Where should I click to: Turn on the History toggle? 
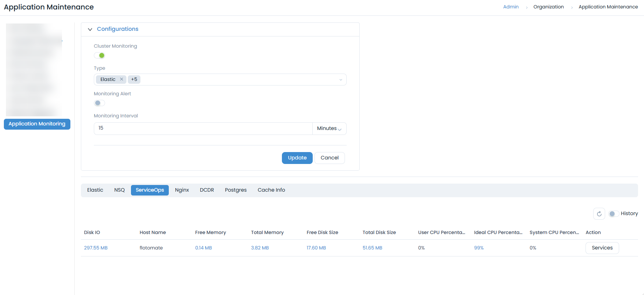613,214
